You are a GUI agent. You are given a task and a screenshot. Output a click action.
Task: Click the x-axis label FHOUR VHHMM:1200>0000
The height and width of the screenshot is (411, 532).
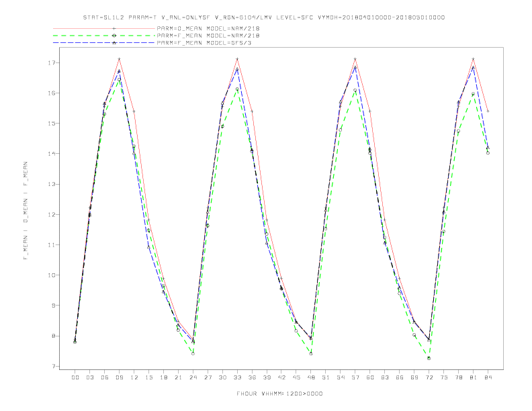[x=279, y=394]
